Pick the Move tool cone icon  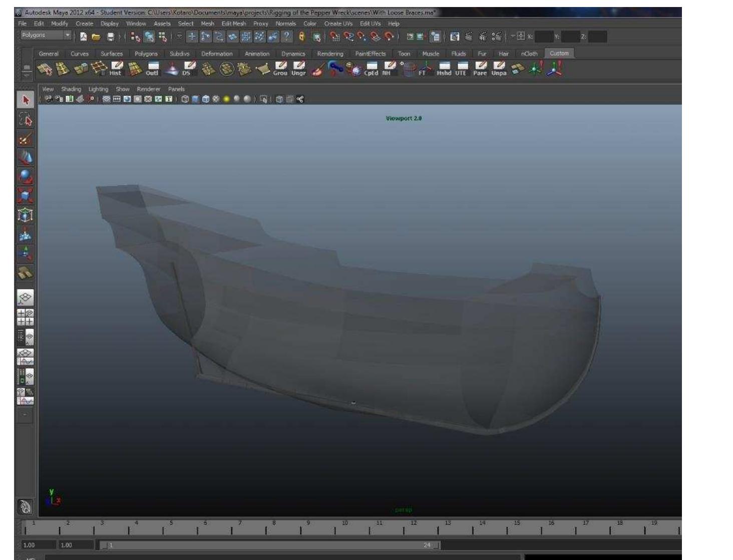coord(26,158)
